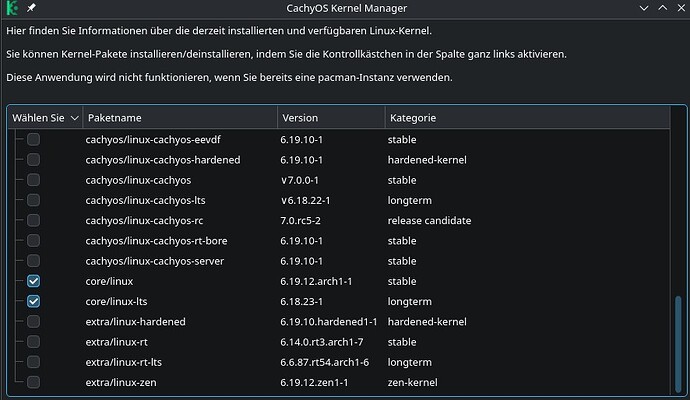Select the extra/linux-rt package name
Screen dimensions: 690x400
click(116, 342)
